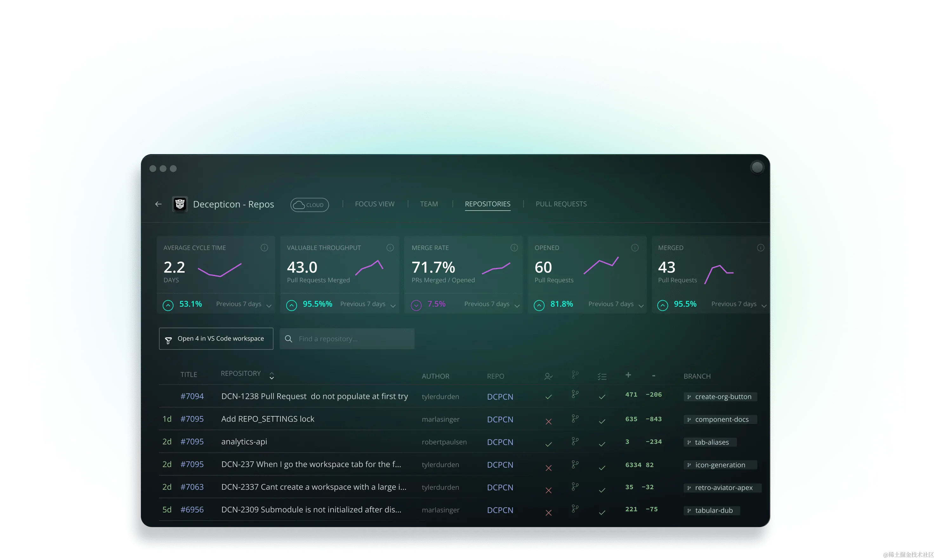Toggle Repository column sort arrows
Viewport: 936px width, 560px height.
pyautogui.click(x=272, y=375)
